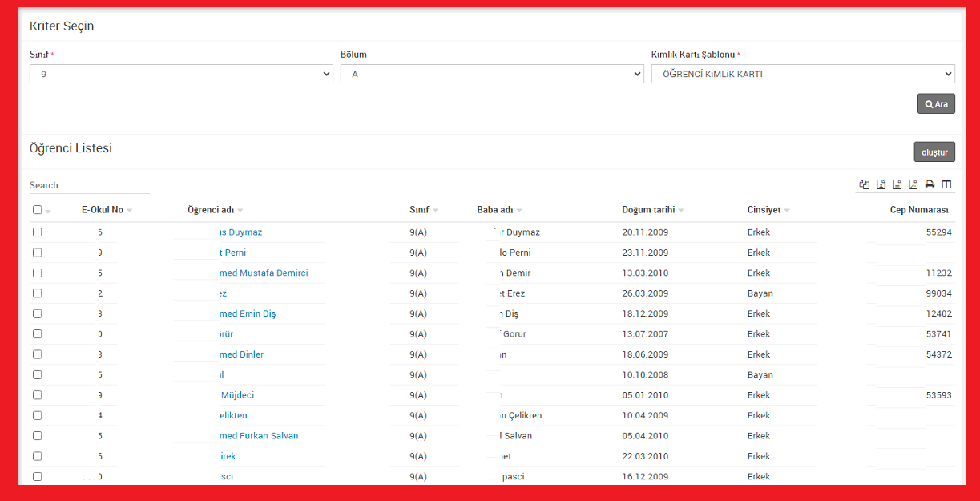Click the Cinsiyet column header
Viewport: 980px width, 501px height.
coord(764,210)
